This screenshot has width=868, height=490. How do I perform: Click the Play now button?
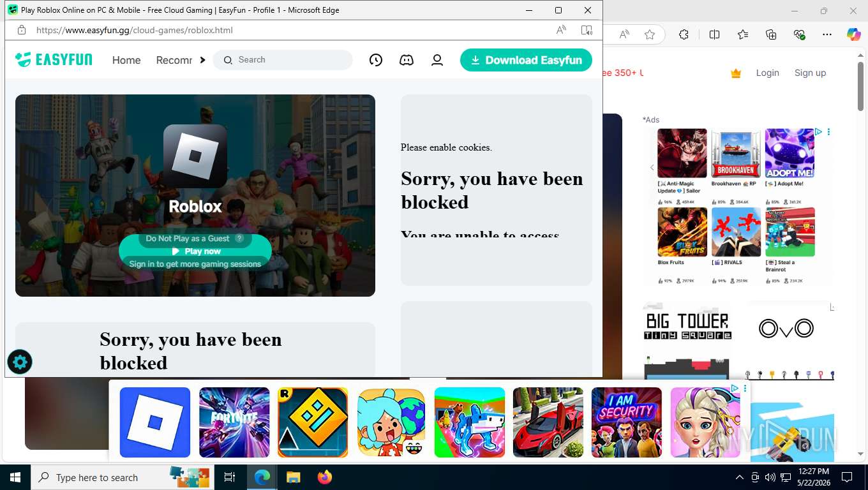(x=195, y=251)
